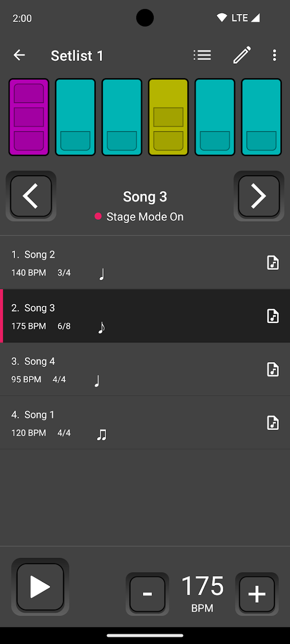The image size is (290, 644).
Task: Start metronome with the play button
Action: 40,586
